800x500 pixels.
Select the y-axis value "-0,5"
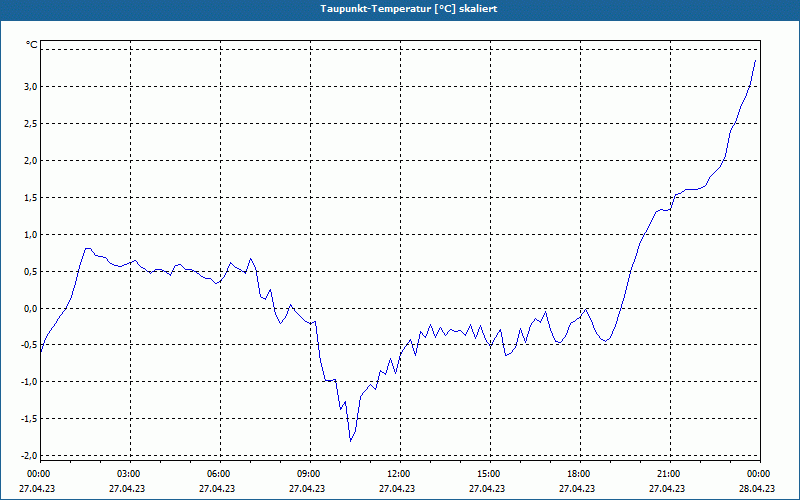(30, 345)
